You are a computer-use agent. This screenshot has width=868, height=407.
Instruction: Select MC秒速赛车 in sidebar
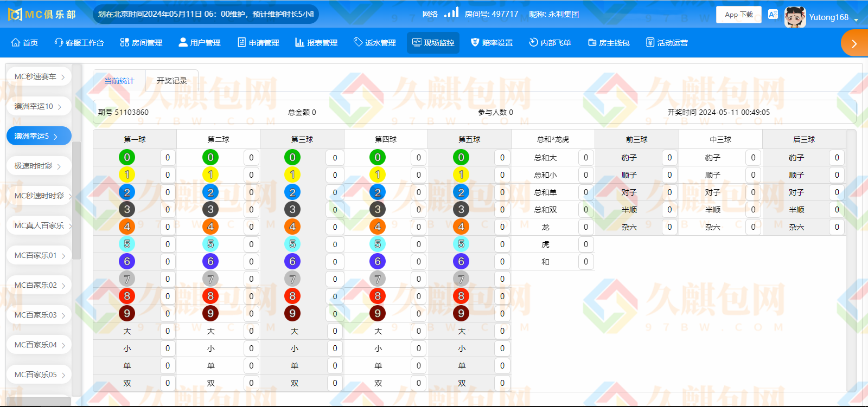pyautogui.click(x=39, y=77)
